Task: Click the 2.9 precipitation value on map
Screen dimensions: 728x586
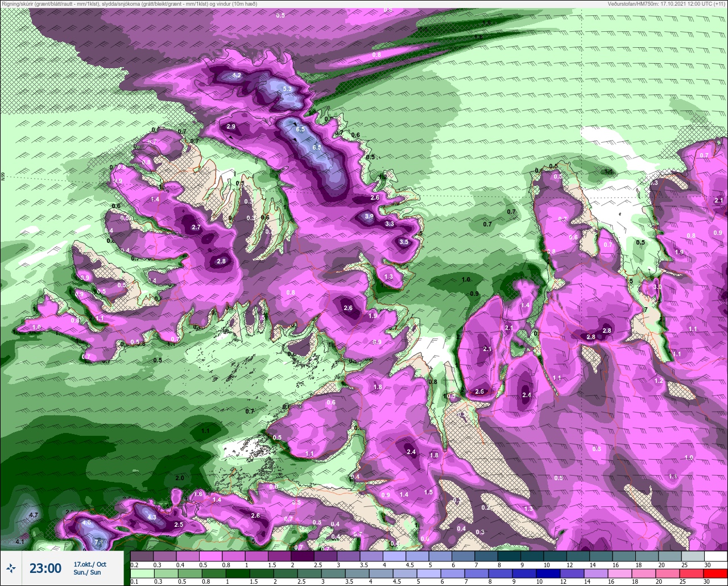Action: point(231,127)
